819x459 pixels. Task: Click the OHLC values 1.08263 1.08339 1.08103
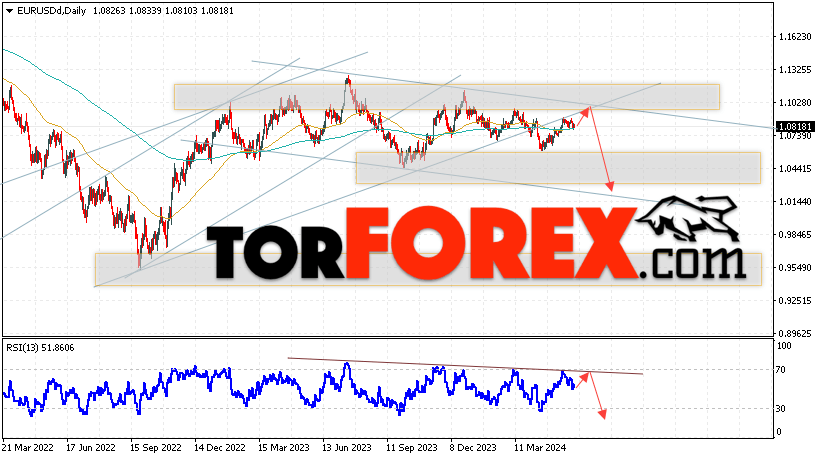point(144,11)
